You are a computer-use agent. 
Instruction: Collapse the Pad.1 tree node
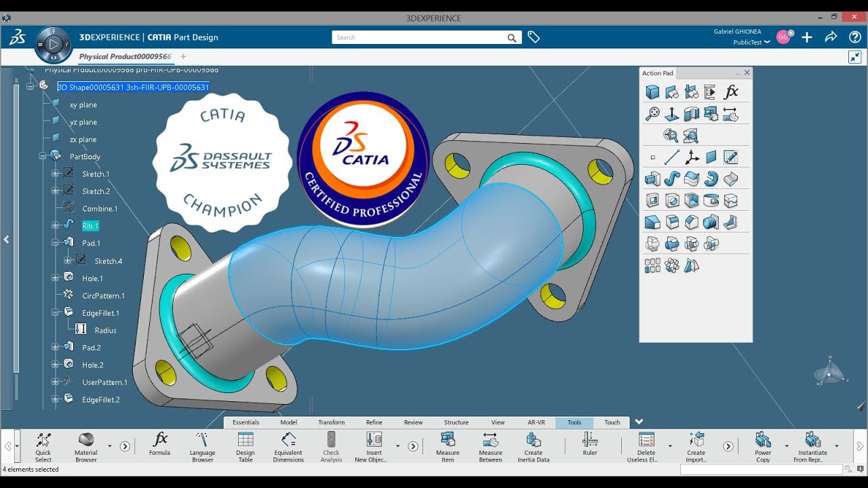point(56,243)
